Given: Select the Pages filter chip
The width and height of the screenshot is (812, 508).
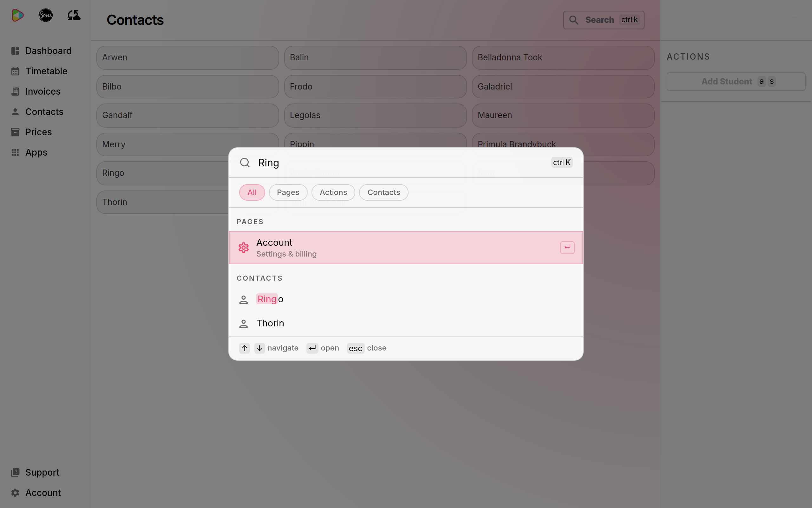Looking at the screenshot, I should [x=288, y=192].
